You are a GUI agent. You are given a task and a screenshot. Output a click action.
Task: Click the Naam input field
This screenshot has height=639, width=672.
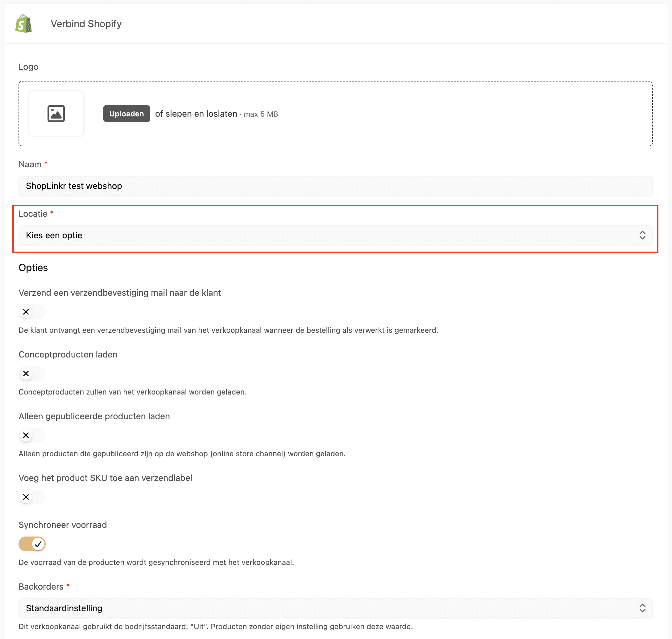point(335,186)
